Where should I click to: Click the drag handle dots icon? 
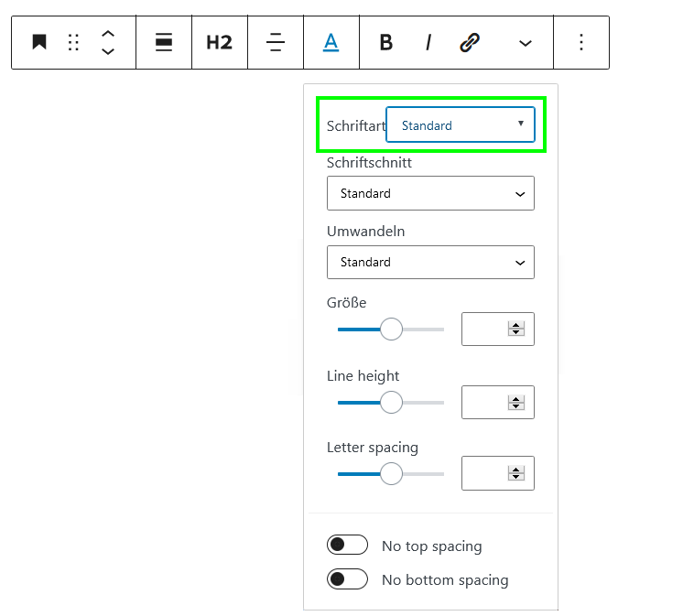(73, 42)
